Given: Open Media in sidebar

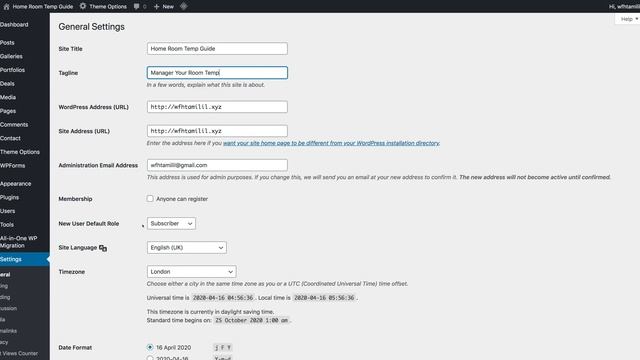Looking at the screenshot, I should click(8, 97).
